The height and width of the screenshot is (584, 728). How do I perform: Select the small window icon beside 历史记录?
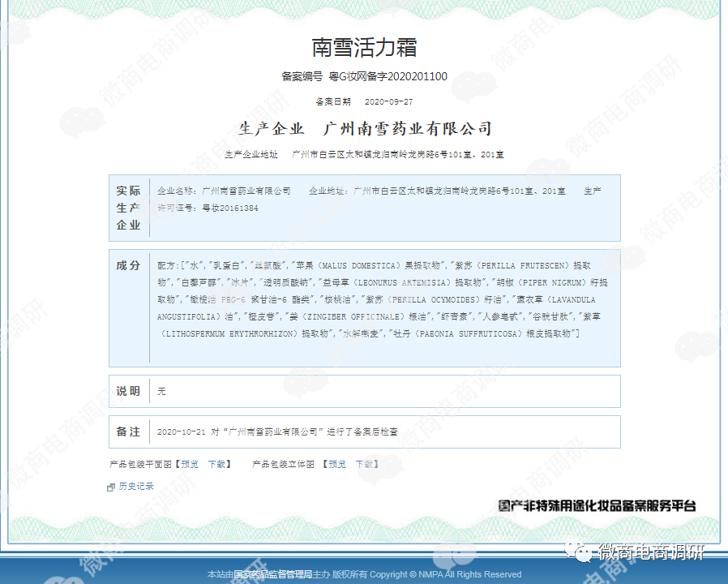tap(110, 487)
